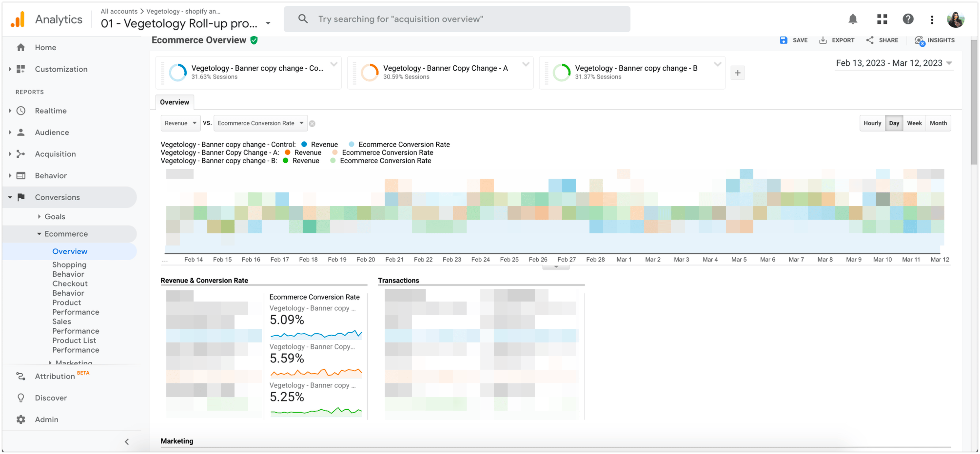Collapse the Ecommerce tree item

click(39, 234)
